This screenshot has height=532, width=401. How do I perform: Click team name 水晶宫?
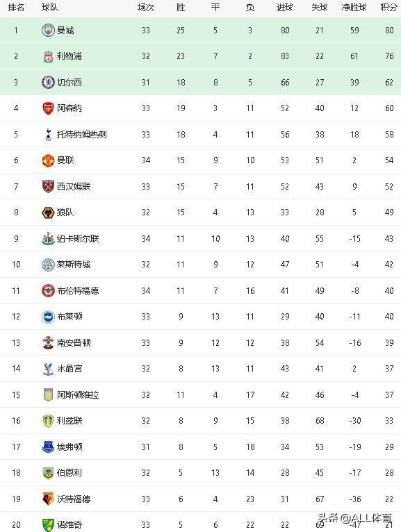69,369
